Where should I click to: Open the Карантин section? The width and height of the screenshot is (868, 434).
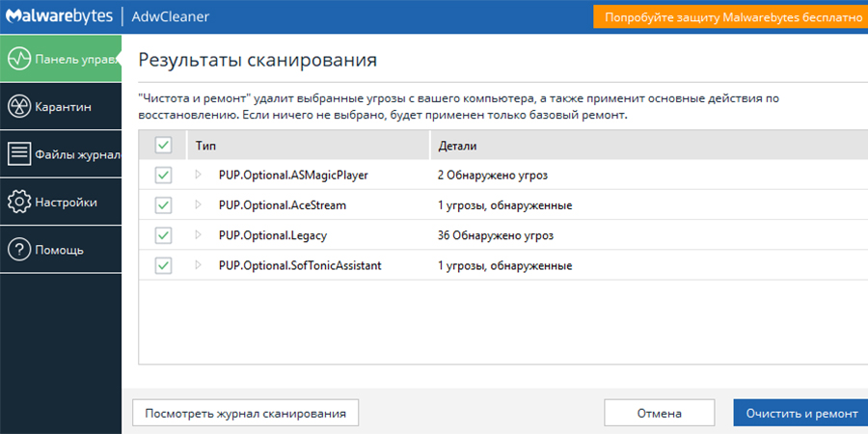[x=61, y=106]
